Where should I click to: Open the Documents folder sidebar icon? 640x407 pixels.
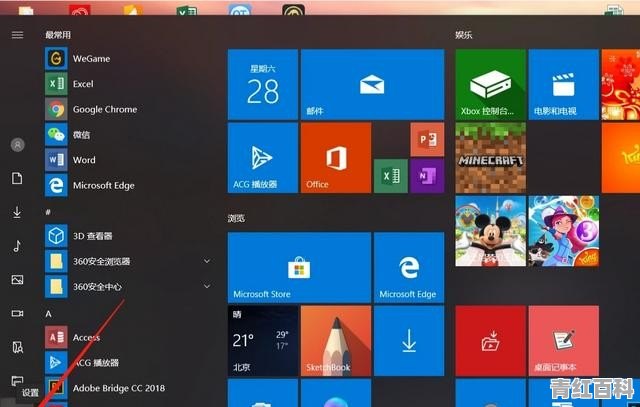[17, 178]
